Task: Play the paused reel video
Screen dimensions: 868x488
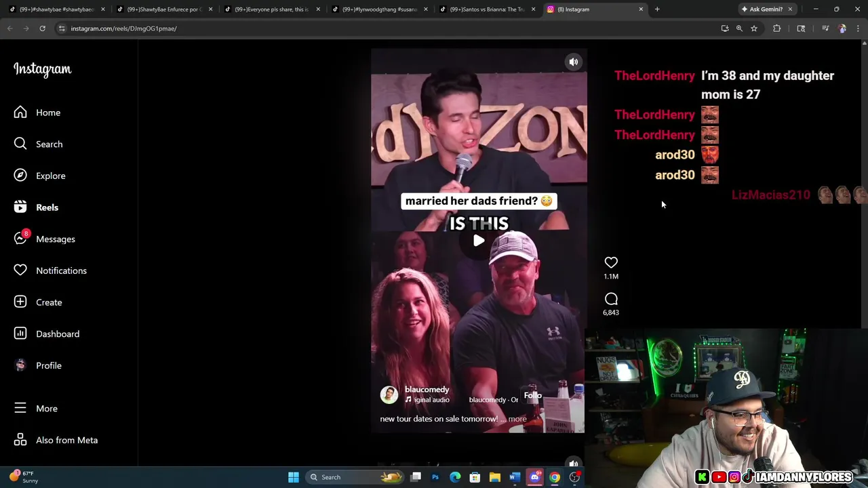Action: [x=479, y=241]
